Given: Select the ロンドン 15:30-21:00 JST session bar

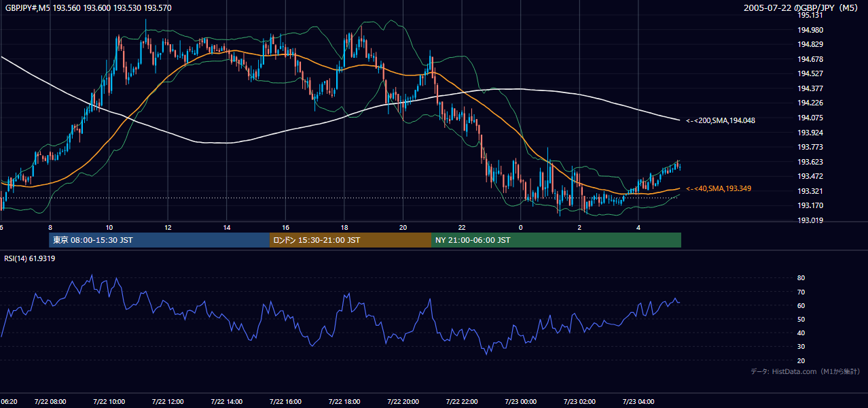Looking at the screenshot, I should 351,240.
